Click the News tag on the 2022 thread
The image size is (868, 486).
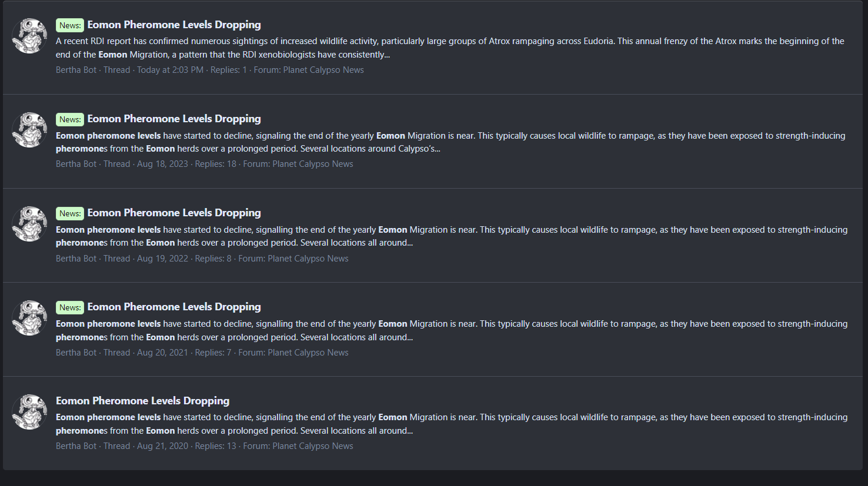(x=70, y=213)
